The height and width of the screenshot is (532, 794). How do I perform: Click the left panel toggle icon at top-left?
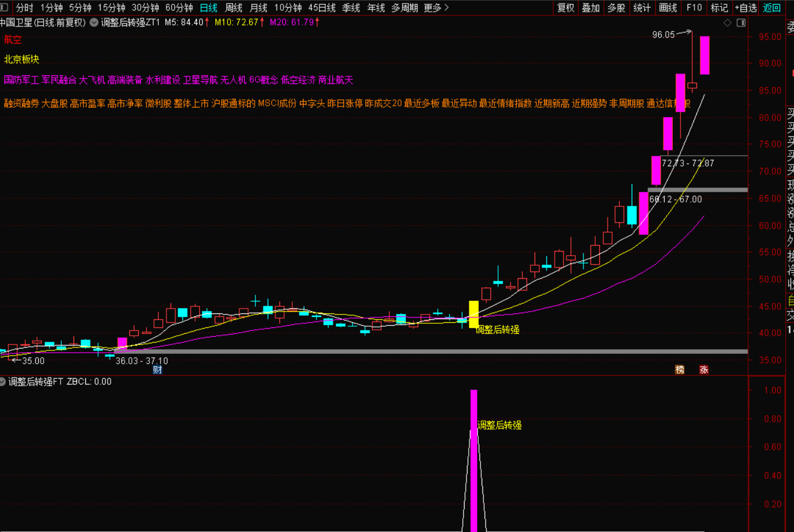(4, 8)
